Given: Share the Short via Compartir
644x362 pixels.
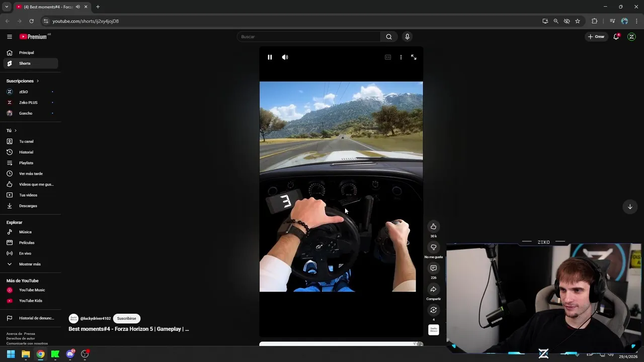Looking at the screenshot, I should [433, 289].
